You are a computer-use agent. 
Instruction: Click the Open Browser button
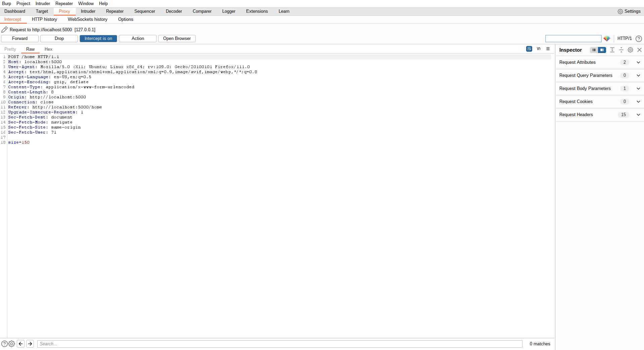(177, 39)
